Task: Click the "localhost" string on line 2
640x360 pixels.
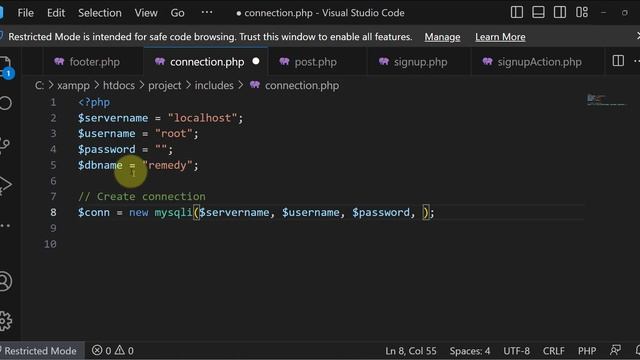Action: click(x=202, y=118)
